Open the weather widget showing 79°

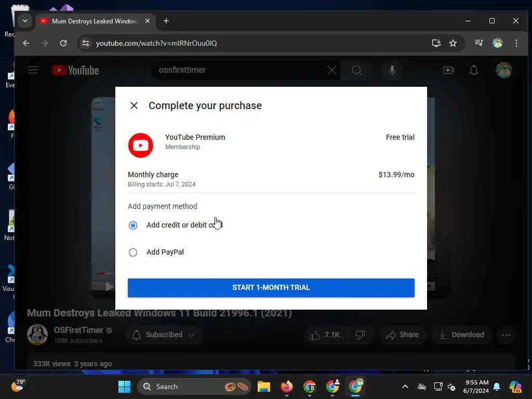(18, 386)
